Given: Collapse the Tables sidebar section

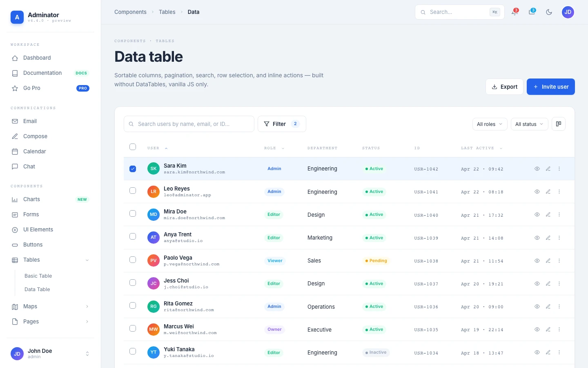Looking at the screenshot, I should point(50,260).
